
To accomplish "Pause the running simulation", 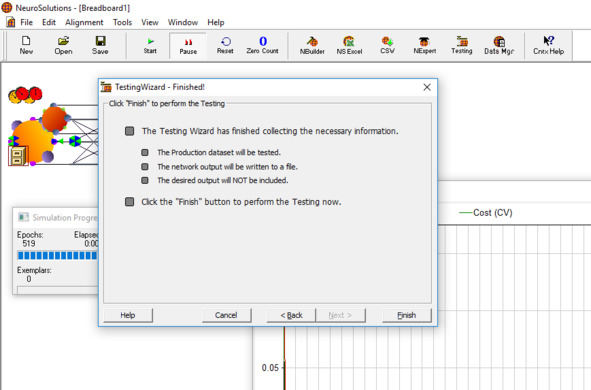I will pyautogui.click(x=188, y=46).
